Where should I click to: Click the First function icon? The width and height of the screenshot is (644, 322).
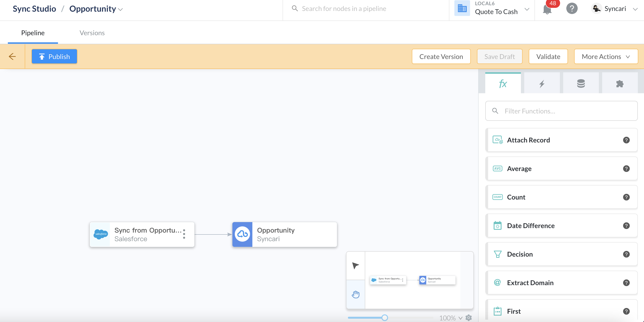pos(498,311)
